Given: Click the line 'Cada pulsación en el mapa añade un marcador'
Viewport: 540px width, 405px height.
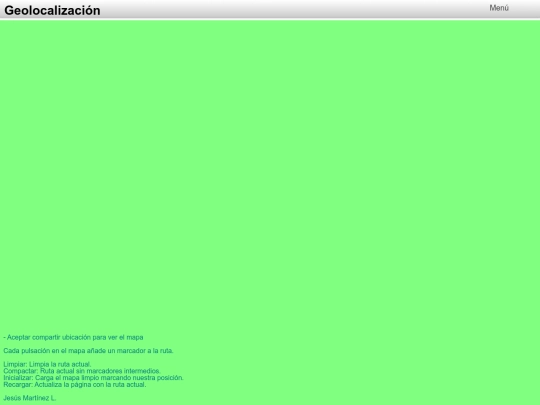Looking at the screenshot, I should pyautogui.click(x=88, y=351).
